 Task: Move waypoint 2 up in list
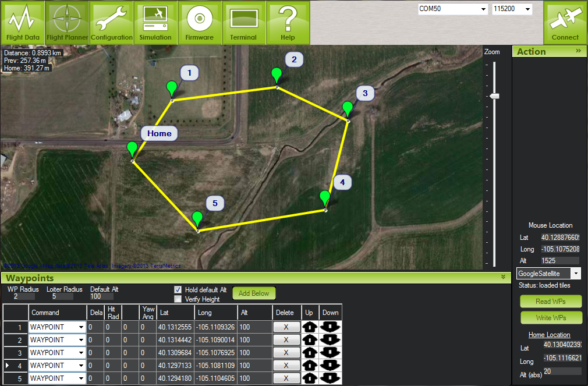309,340
